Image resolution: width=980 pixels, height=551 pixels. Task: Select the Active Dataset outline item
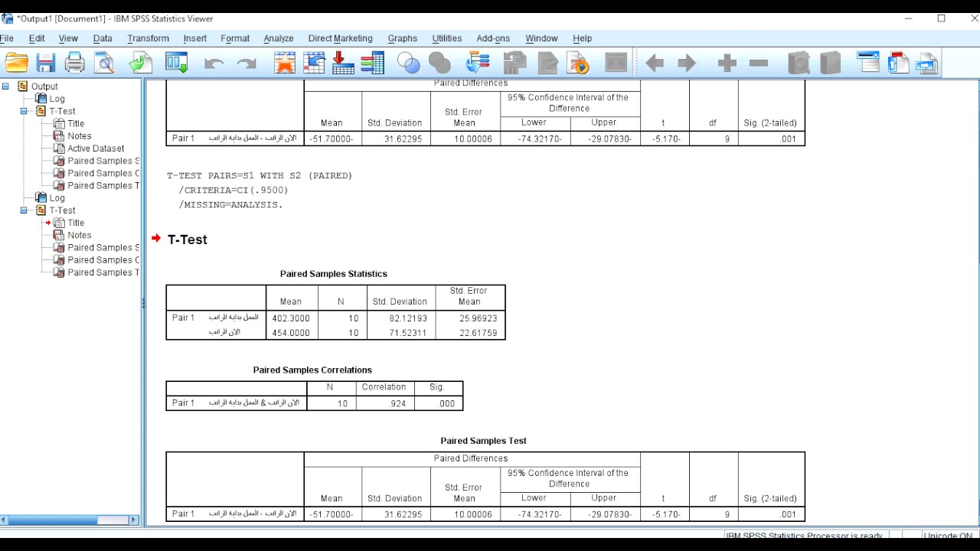pyautogui.click(x=96, y=148)
